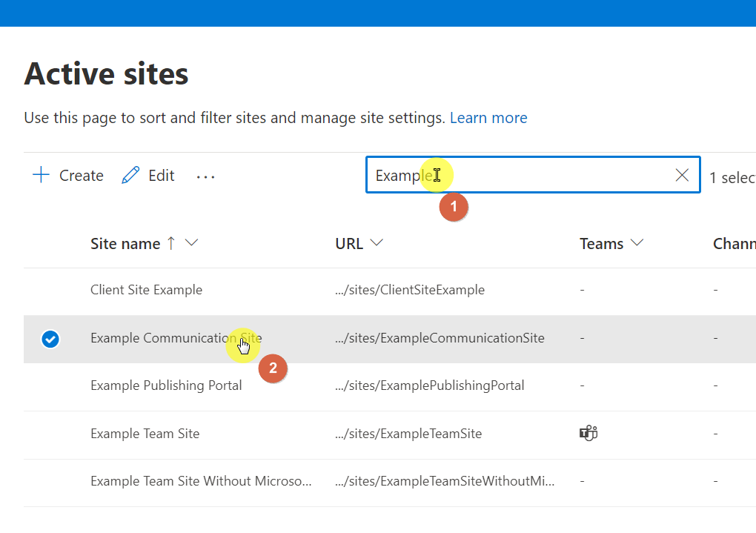Click the Teams icon for Example Team Site
The height and width of the screenshot is (533, 756).
coord(588,433)
